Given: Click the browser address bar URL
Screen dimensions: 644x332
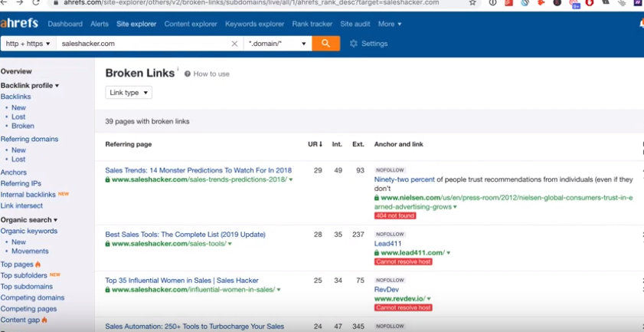Looking at the screenshot, I should tap(251, 3).
